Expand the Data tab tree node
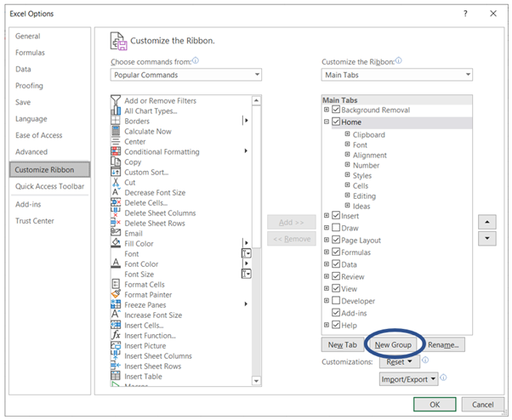 pyautogui.click(x=327, y=264)
